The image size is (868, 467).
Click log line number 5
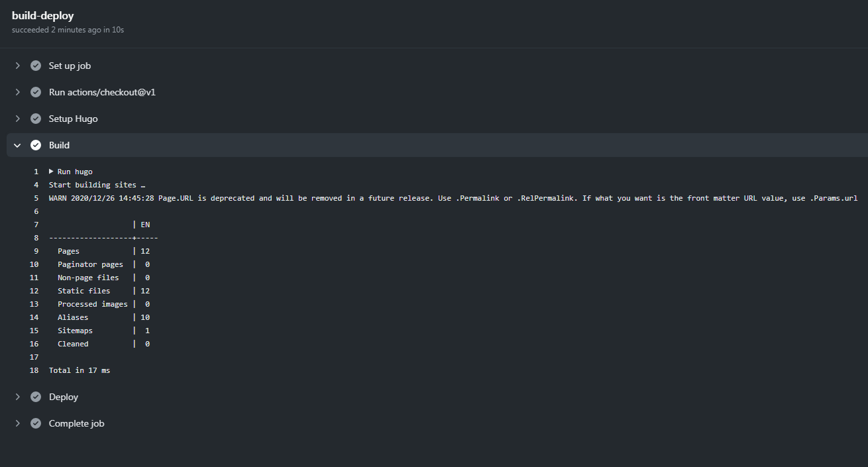coord(36,198)
